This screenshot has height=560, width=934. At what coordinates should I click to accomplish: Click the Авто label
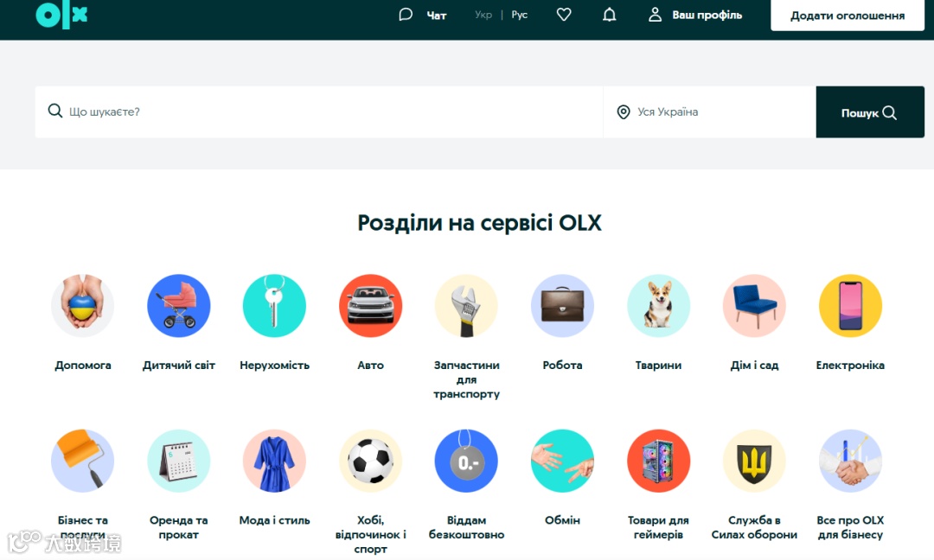click(370, 366)
